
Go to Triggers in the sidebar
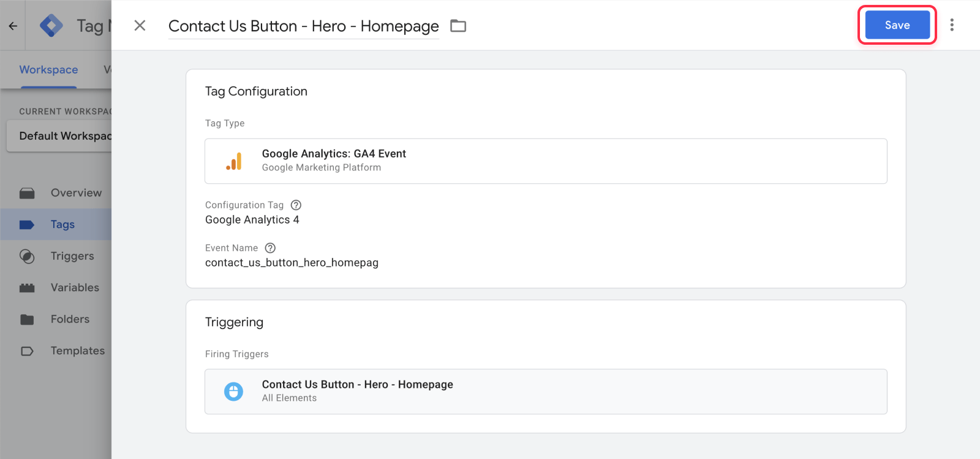(x=72, y=256)
